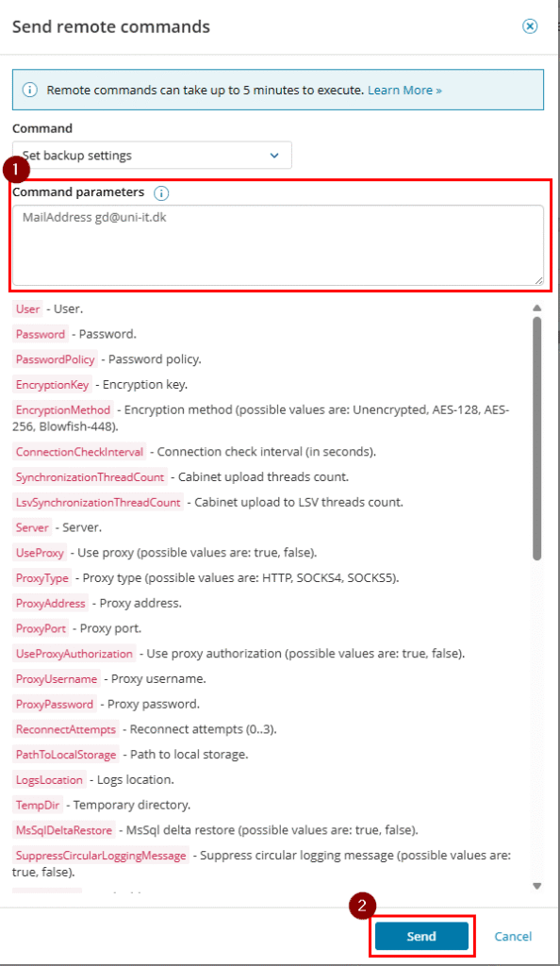The width and height of the screenshot is (560, 966).
Task: Click the SuppressCircularLoggingMessage tag
Action: [101, 856]
